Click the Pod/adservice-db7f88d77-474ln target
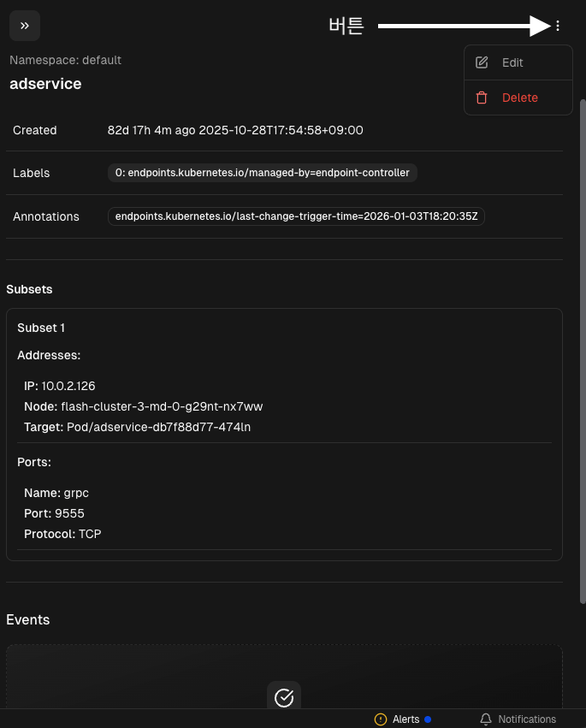Image resolution: width=586 pixels, height=728 pixels. pyautogui.click(x=158, y=427)
